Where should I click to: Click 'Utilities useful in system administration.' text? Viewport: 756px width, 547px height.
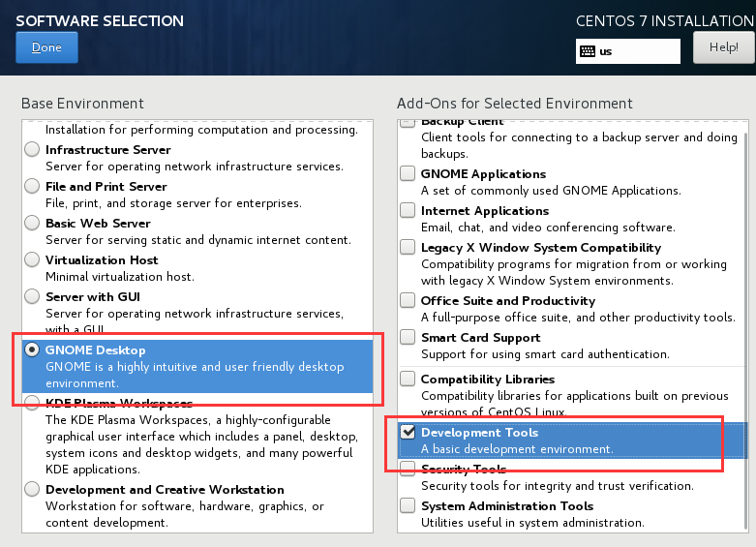[x=532, y=523]
